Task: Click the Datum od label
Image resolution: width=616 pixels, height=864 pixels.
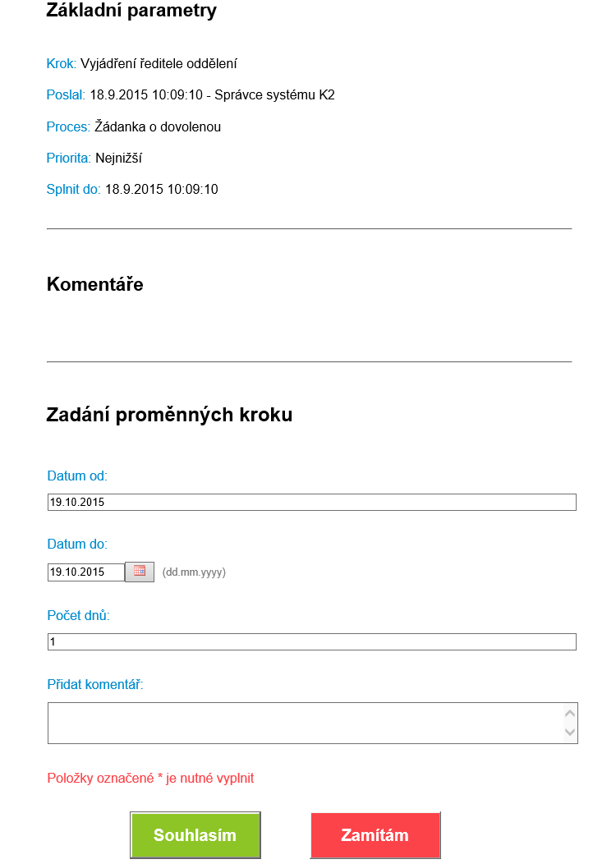Action: click(x=77, y=476)
